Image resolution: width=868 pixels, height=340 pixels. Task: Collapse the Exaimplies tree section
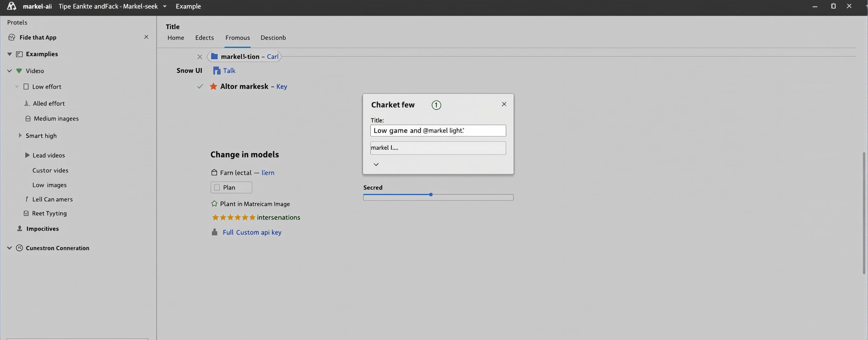[x=9, y=54]
